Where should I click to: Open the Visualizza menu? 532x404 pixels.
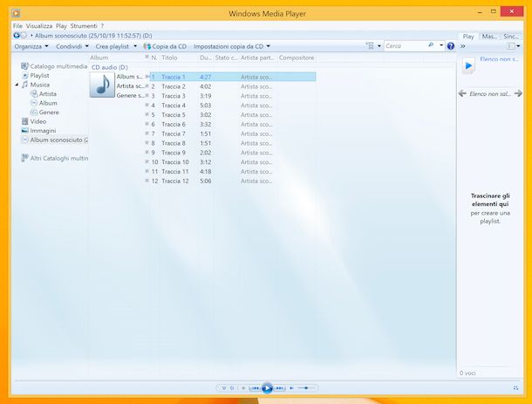[x=39, y=26]
